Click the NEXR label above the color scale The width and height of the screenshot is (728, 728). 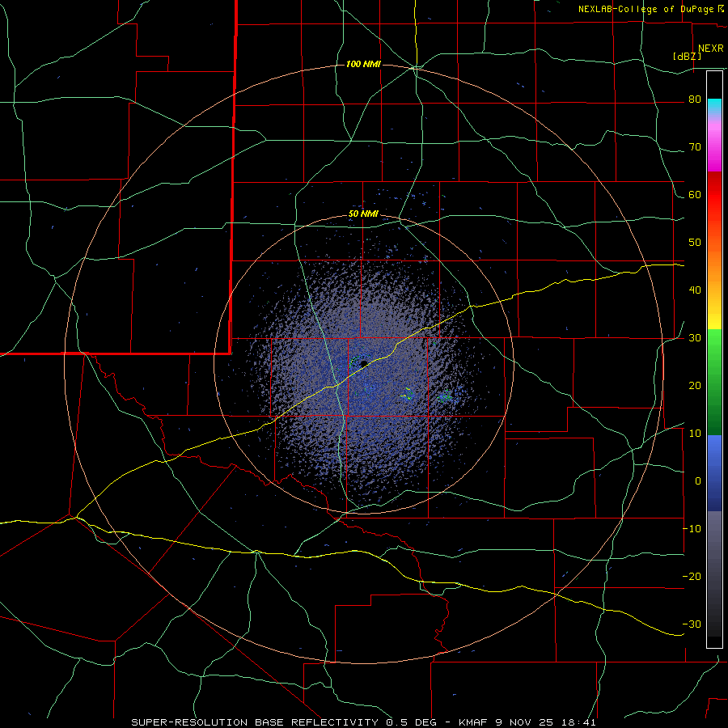[x=710, y=49]
